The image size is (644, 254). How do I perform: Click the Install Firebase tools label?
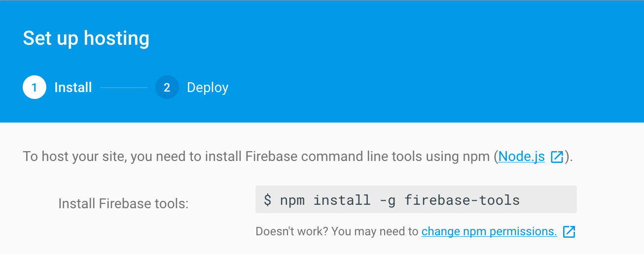(123, 203)
